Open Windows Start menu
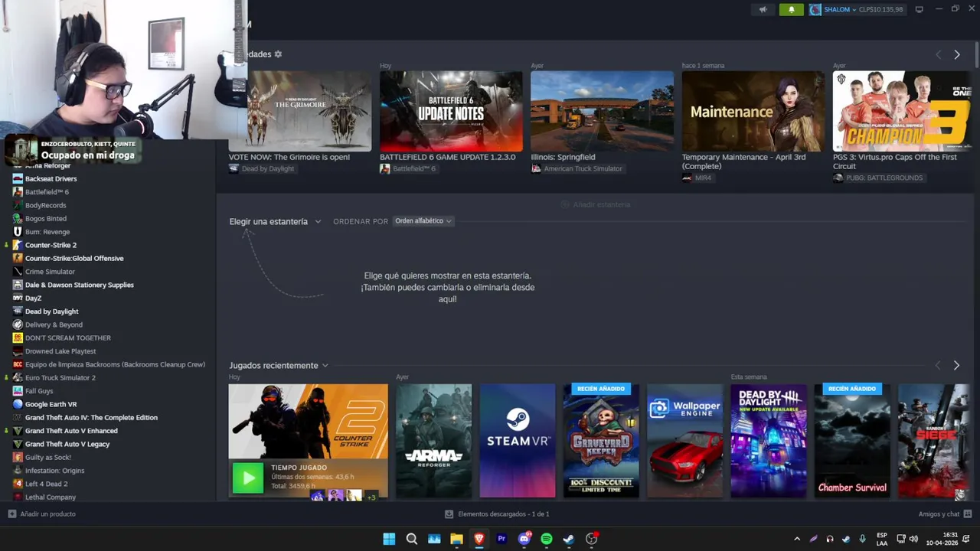 pyautogui.click(x=389, y=539)
